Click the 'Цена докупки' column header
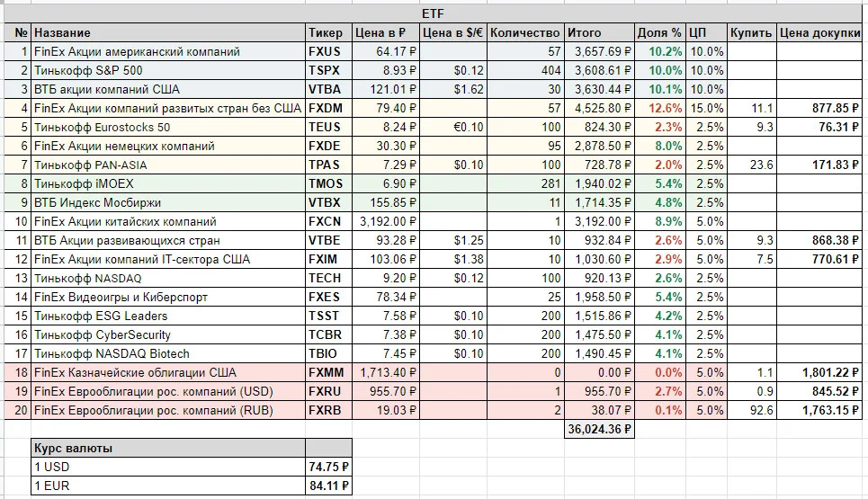 click(x=819, y=32)
